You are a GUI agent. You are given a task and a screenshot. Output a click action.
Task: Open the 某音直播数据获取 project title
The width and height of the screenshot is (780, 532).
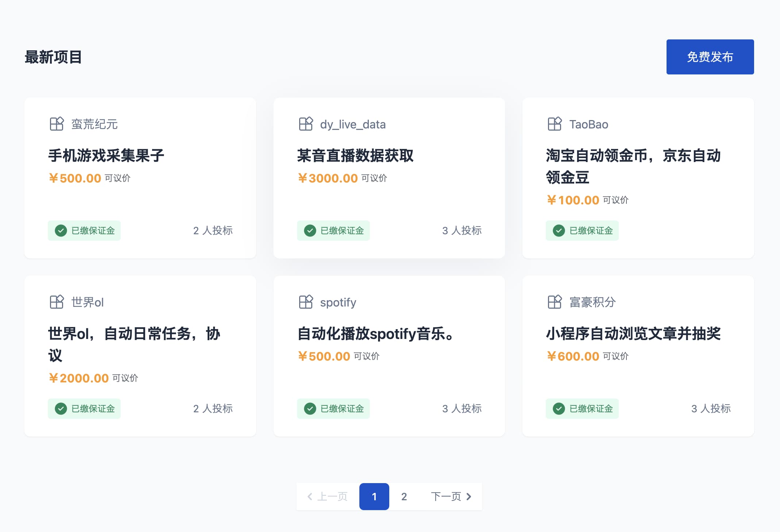click(x=355, y=156)
